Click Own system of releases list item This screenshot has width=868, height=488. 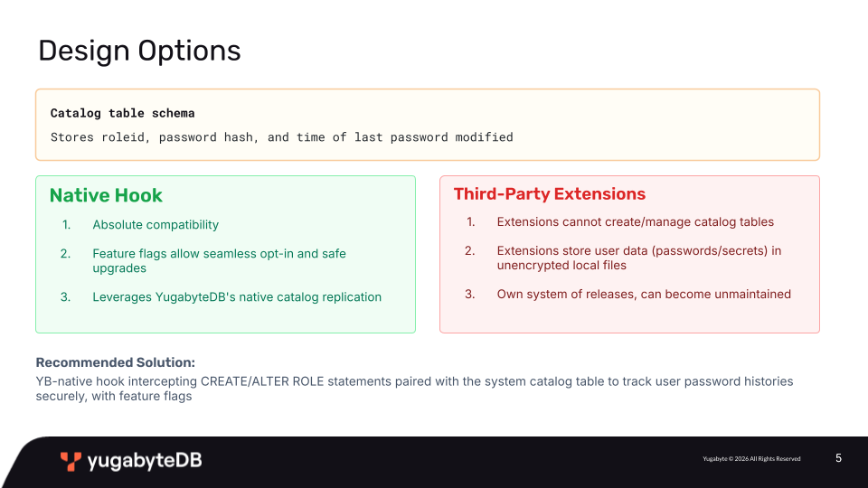click(644, 294)
